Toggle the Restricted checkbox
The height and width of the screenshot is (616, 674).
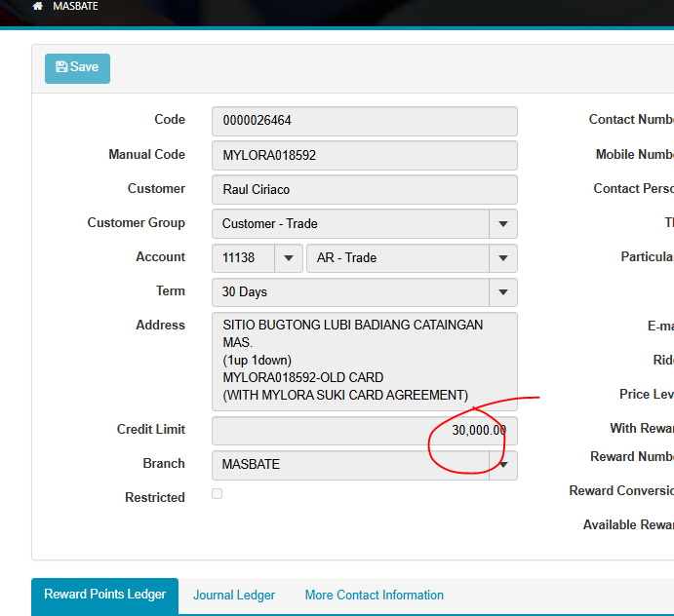(217, 494)
